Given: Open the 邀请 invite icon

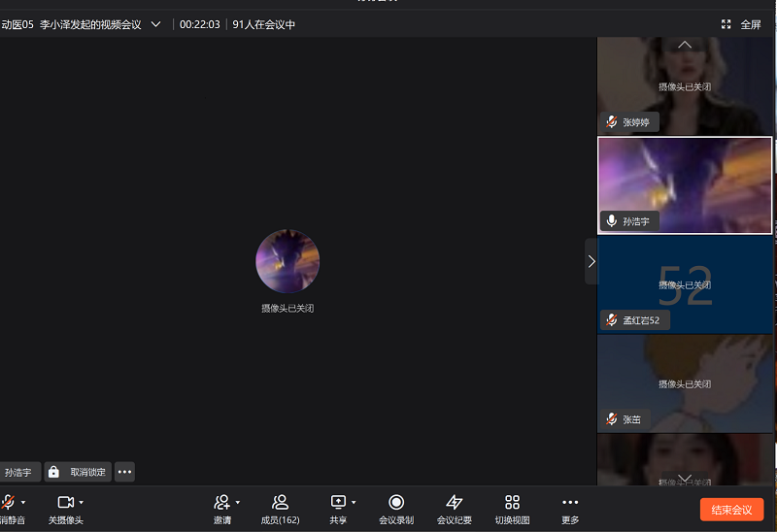Looking at the screenshot, I should pos(221,502).
